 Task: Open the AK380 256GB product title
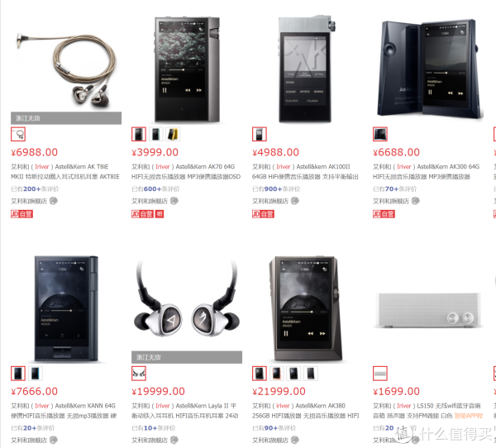[x=306, y=411]
